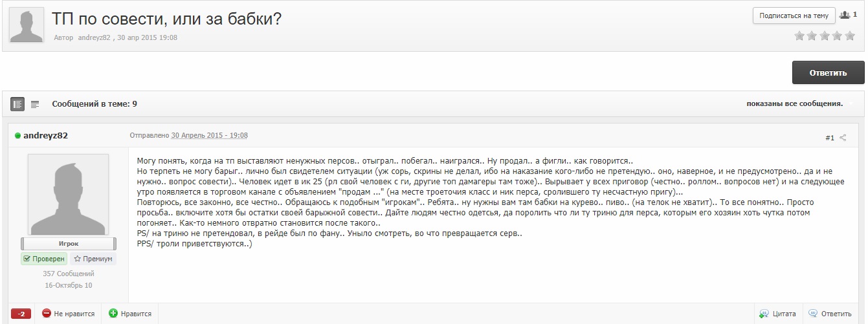Screen dimensions: 868x324
Task: Switch to the compact list view mode
Action: click(x=35, y=103)
